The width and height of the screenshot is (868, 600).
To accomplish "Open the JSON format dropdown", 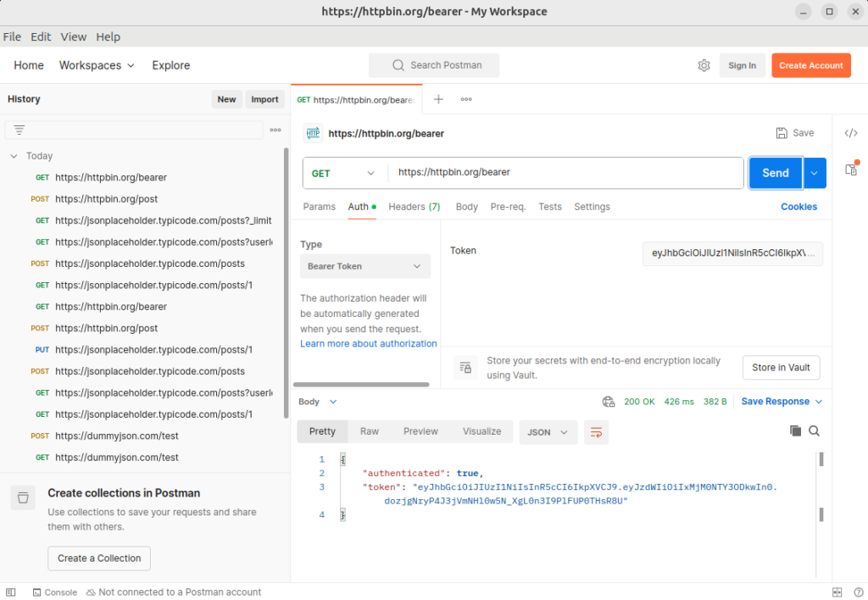I will [548, 432].
